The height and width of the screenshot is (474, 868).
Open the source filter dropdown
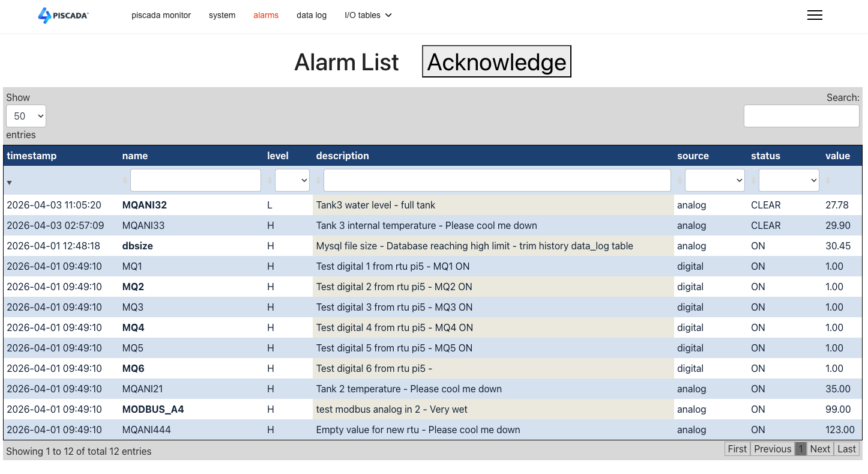click(715, 180)
